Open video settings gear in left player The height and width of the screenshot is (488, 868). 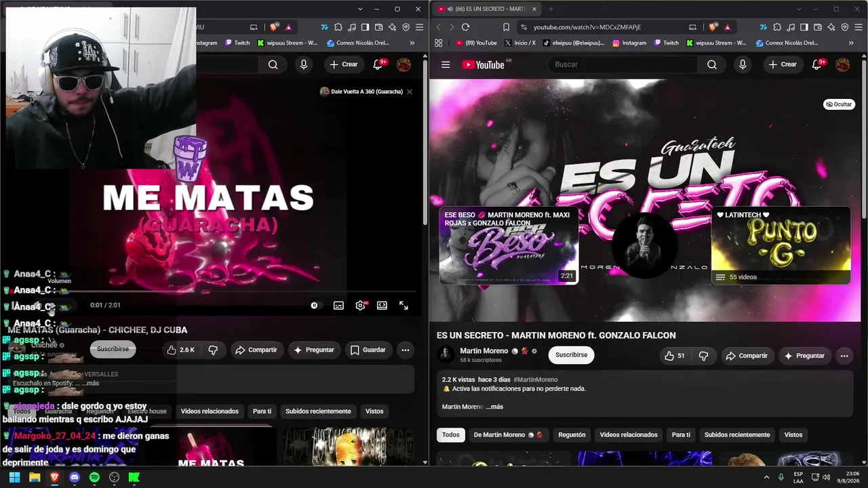[360, 306]
